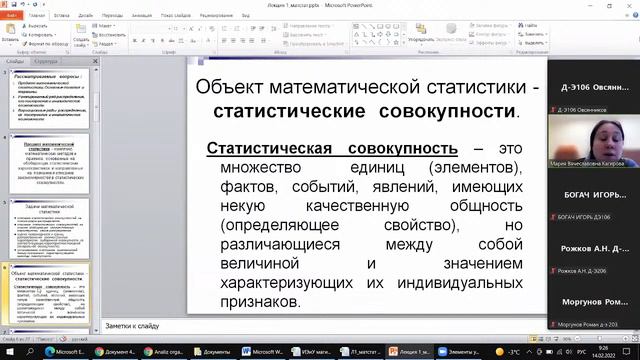Open the Макет layout dropdown
The height and width of the screenshot is (360, 640).
coord(104,26)
